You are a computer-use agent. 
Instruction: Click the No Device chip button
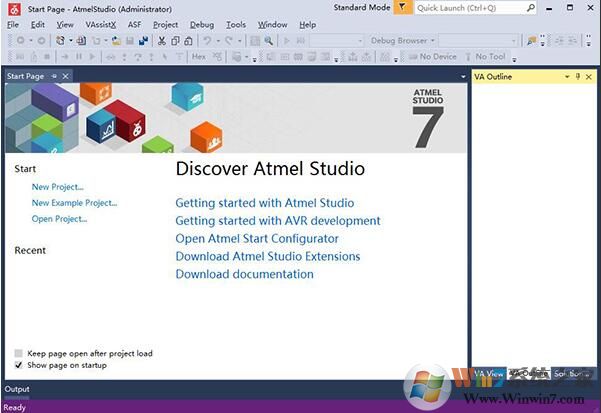click(x=432, y=57)
